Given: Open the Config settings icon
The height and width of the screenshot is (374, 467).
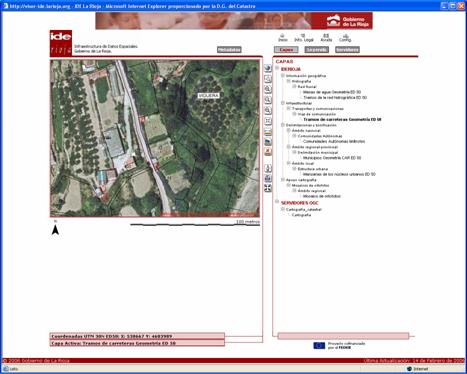Looking at the screenshot, I should [345, 38].
